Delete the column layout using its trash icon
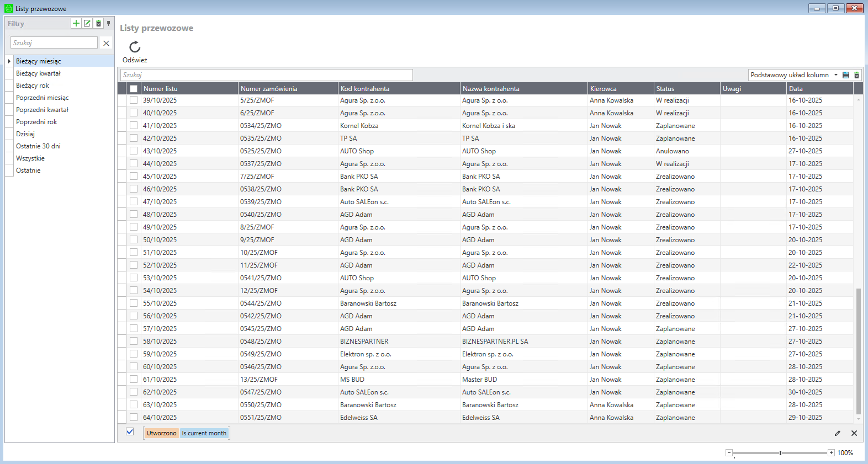 857,75
